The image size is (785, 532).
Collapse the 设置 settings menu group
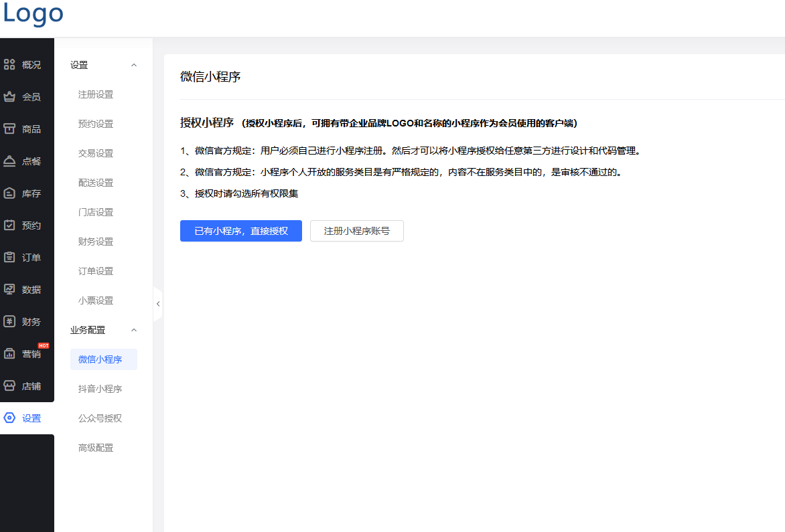133,65
